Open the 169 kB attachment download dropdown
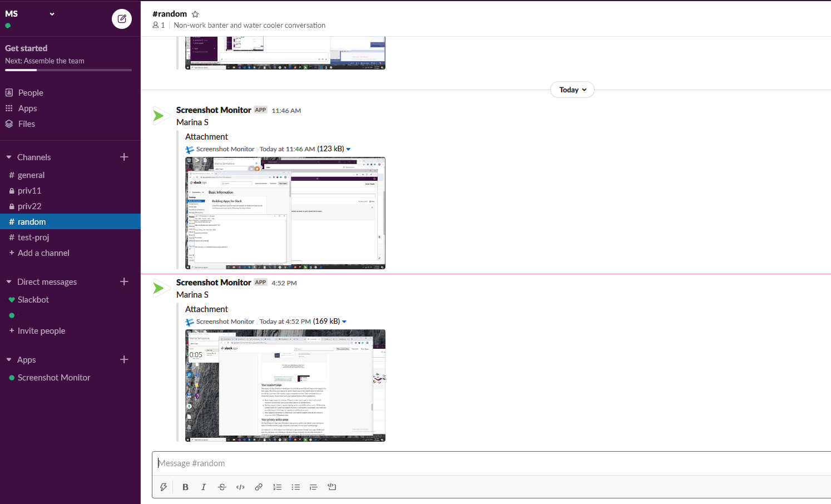 tap(344, 321)
